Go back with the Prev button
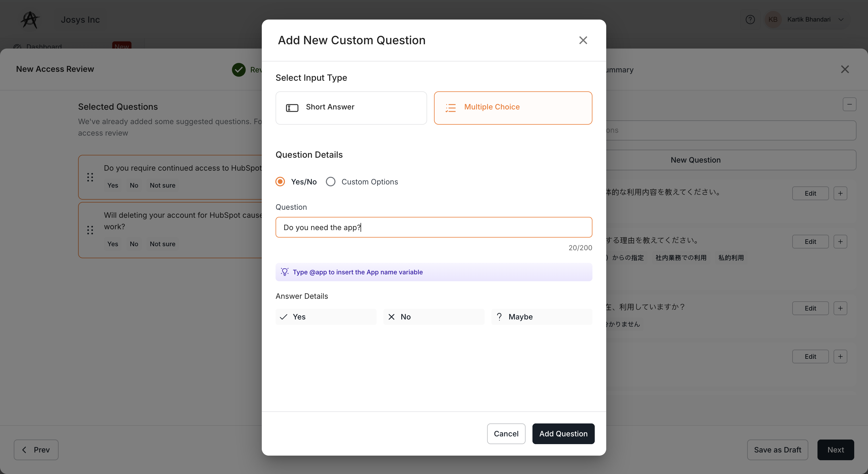Image resolution: width=868 pixels, height=474 pixels. [36, 450]
